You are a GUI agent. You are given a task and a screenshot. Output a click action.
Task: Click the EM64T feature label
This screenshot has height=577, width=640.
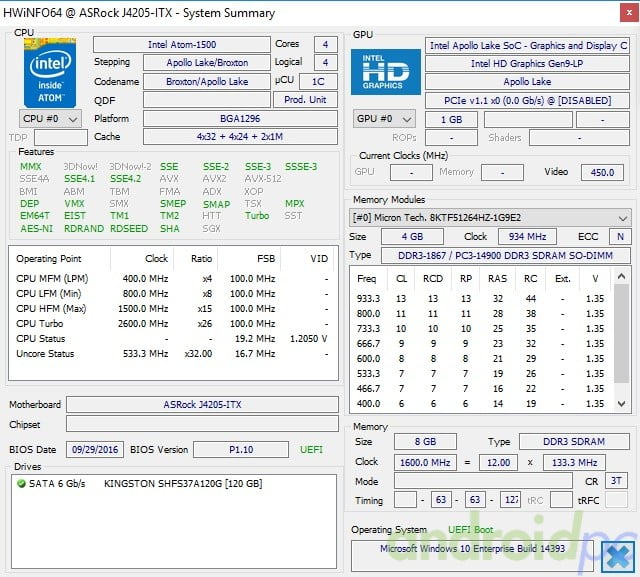[x=34, y=215]
